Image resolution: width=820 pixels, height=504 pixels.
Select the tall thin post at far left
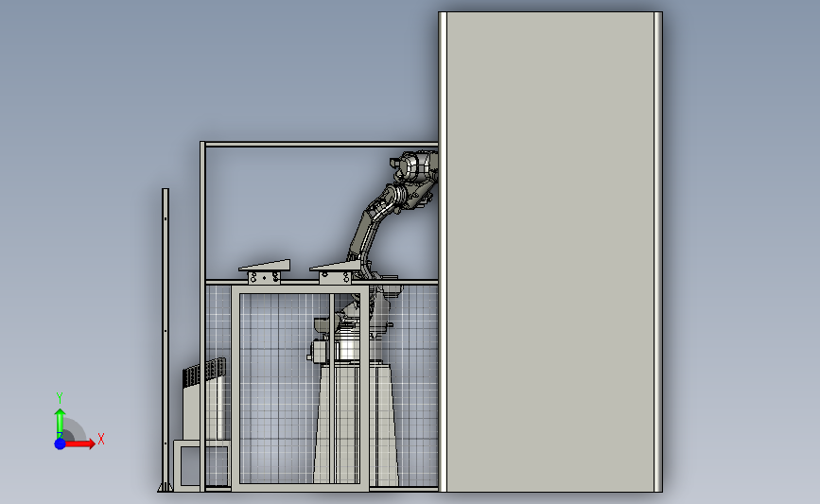(166, 339)
